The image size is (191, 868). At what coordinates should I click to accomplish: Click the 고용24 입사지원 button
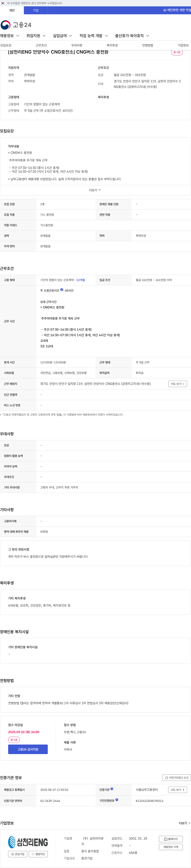28,749
